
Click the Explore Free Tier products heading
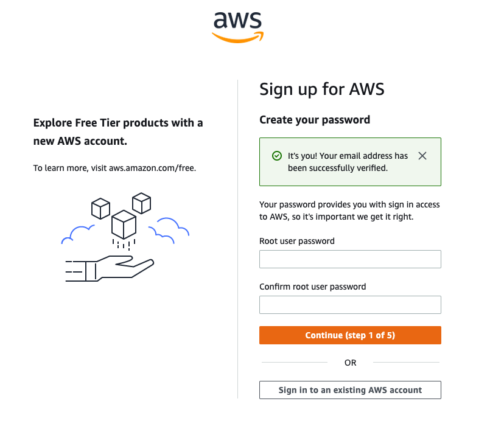[117, 131]
